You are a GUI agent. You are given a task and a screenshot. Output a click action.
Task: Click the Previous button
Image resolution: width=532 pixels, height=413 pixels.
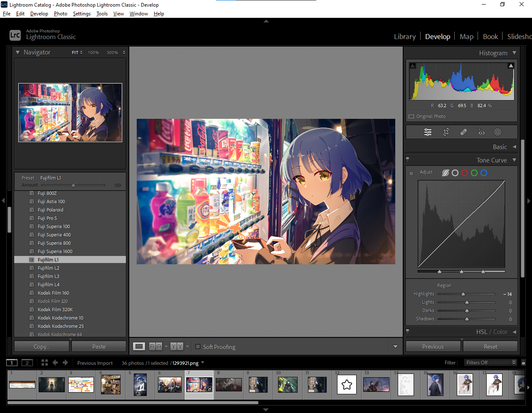point(433,347)
